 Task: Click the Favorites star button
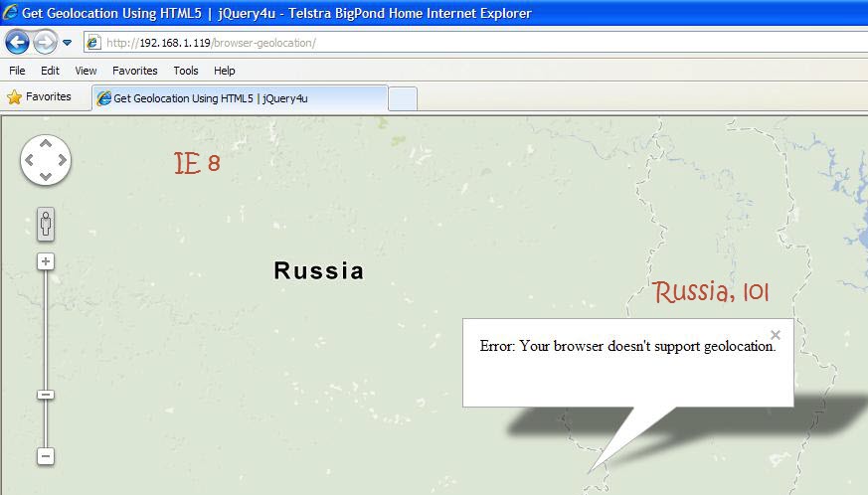40,97
